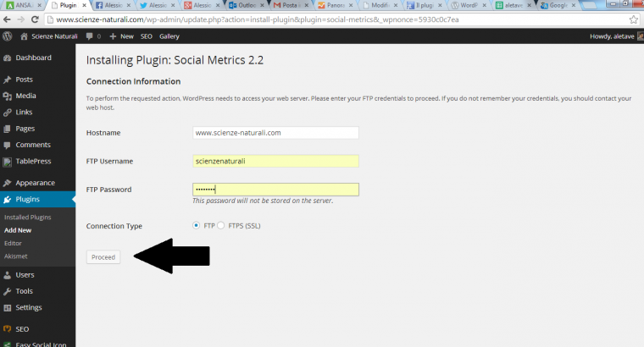Click the Appearance paintbrush icon
Image resolution: width=644 pixels, height=347 pixels.
click(x=7, y=183)
